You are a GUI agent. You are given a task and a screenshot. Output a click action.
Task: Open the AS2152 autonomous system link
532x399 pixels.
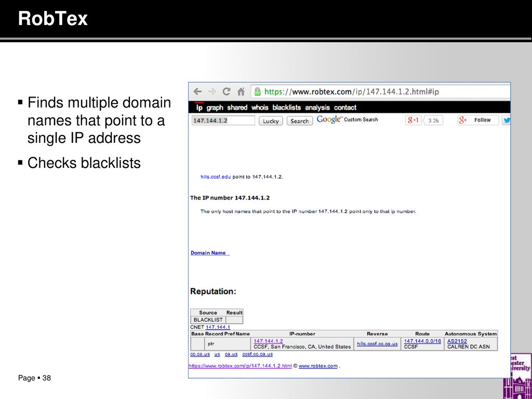coord(457,341)
